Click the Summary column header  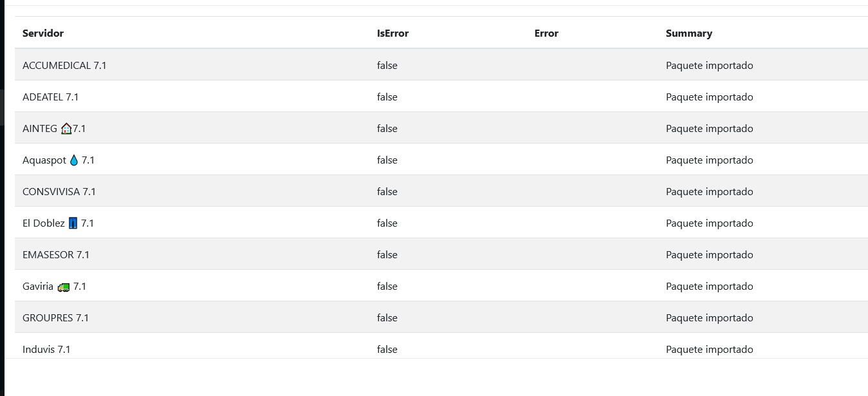tap(688, 33)
